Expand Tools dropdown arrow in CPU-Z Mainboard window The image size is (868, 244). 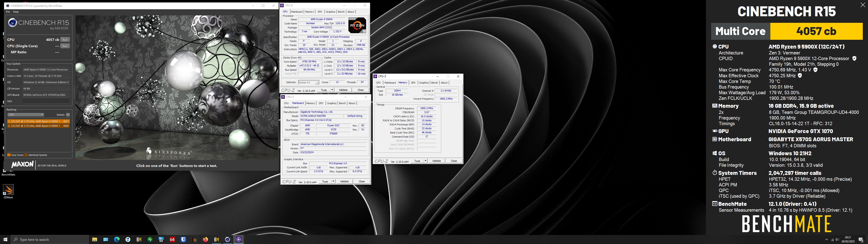pos(333,181)
